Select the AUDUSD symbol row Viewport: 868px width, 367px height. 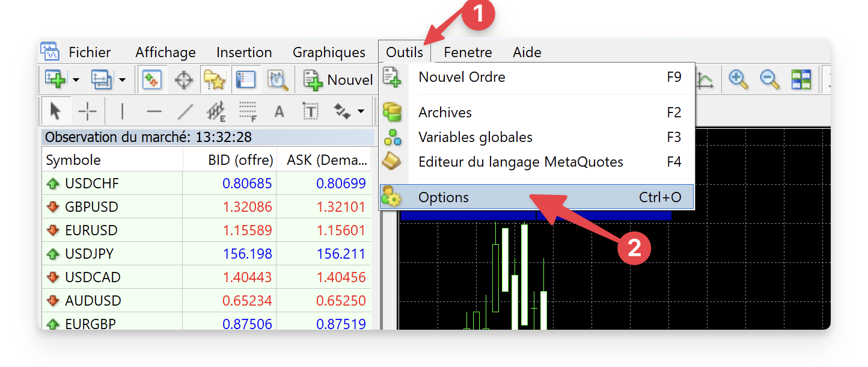click(x=207, y=300)
